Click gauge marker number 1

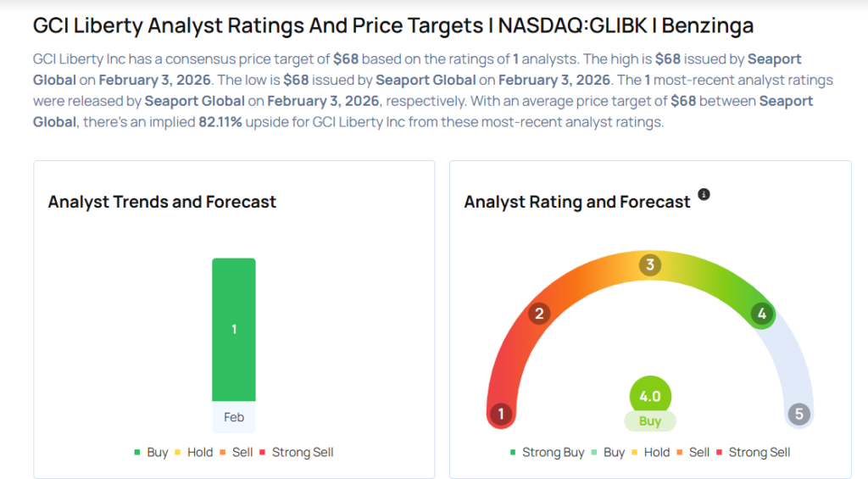coord(501,415)
